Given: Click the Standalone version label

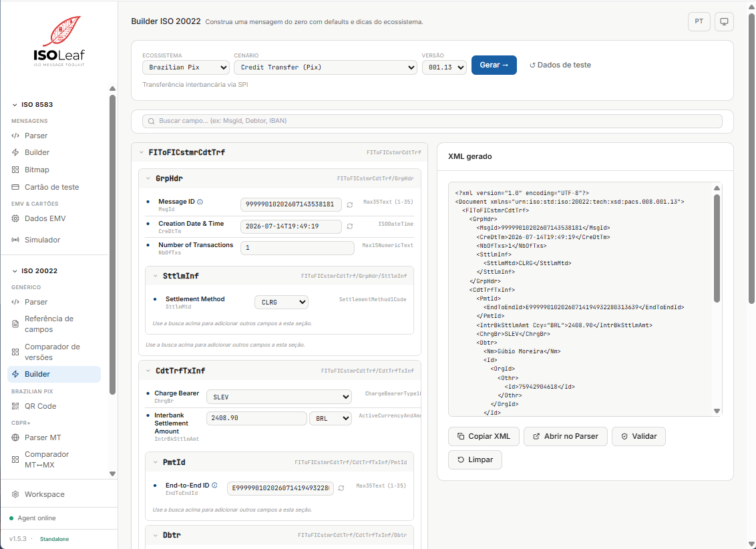Looking at the screenshot, I should 54,540.
